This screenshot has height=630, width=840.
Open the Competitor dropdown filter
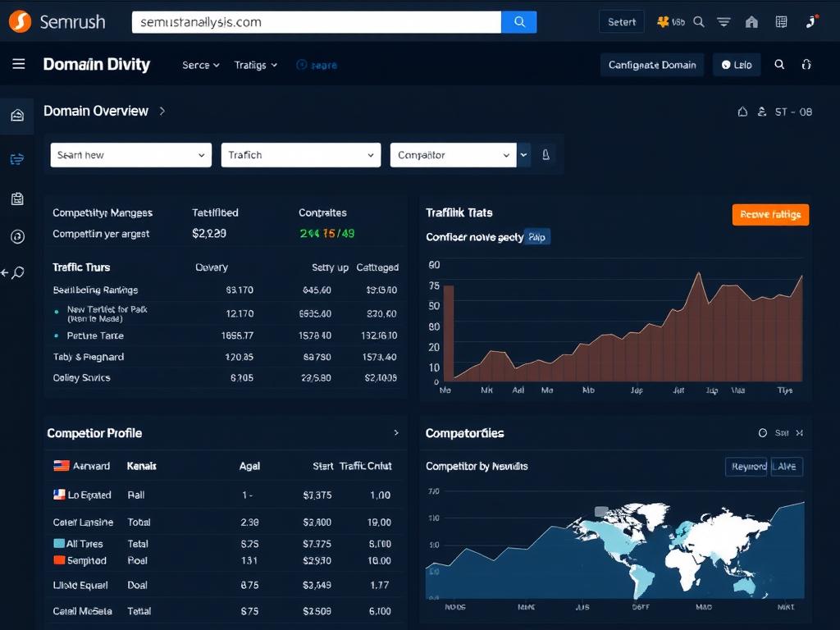[453, 154]
